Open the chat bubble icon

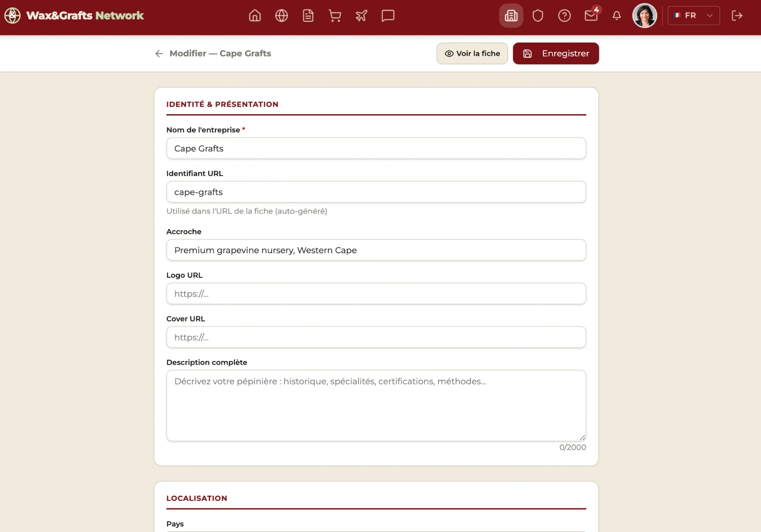click(388, 15)
